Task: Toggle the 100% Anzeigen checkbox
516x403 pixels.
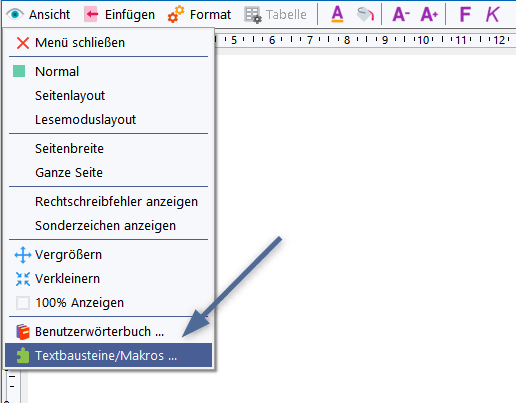Action: 23,303
